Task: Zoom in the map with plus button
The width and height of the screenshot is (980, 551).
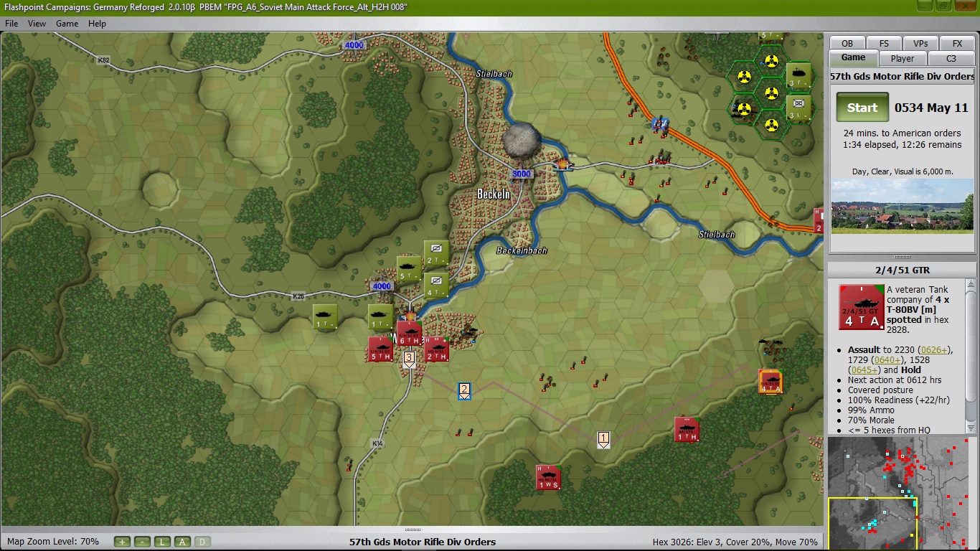Action: pos(122,542)
